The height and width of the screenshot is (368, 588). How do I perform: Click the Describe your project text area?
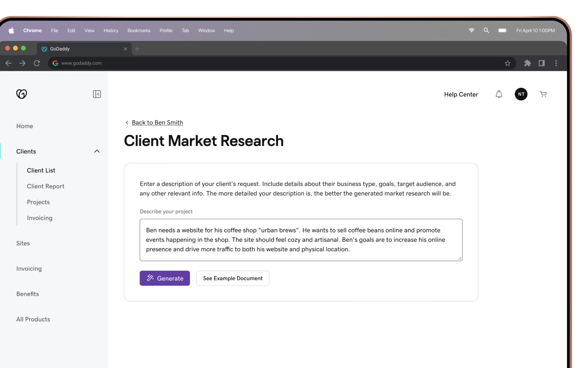pos(301,240)
